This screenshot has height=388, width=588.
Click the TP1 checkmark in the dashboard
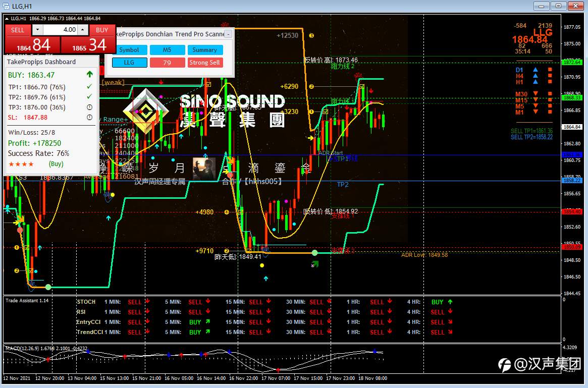(89, 87)
